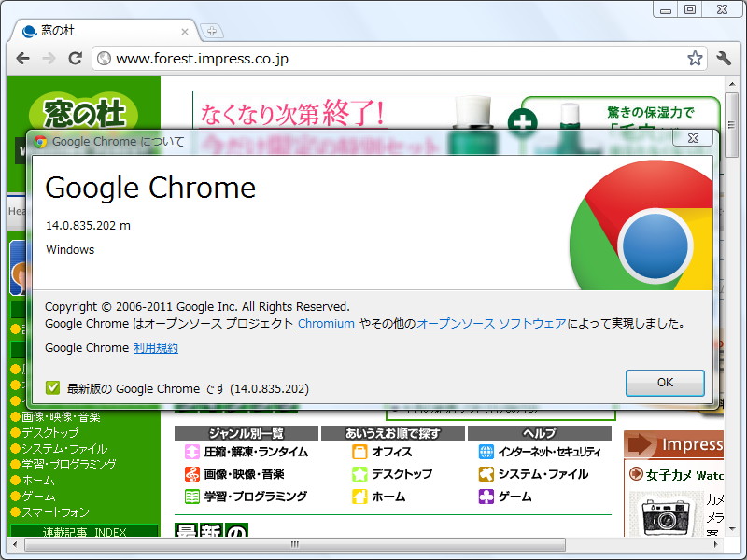Open a new browser tab
The image size is (747, 560).
[x=211, y=30]
